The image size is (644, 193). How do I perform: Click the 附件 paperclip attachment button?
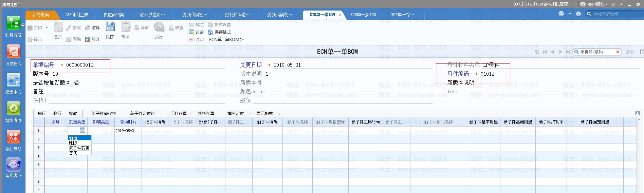coord(92,28)
